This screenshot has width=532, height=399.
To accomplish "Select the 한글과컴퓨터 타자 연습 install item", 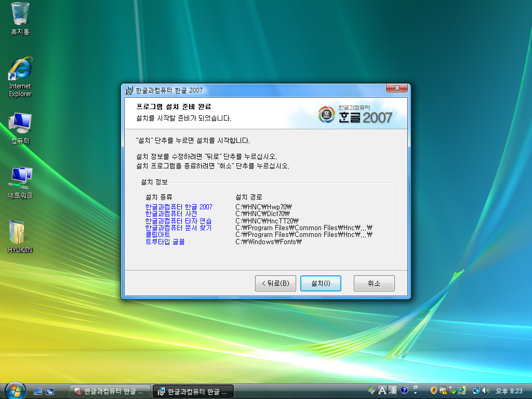I will (178, 221).
